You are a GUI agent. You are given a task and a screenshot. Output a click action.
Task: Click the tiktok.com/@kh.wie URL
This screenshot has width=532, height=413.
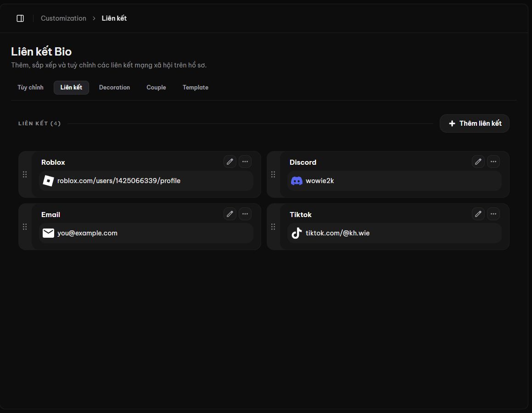point(337,233)
